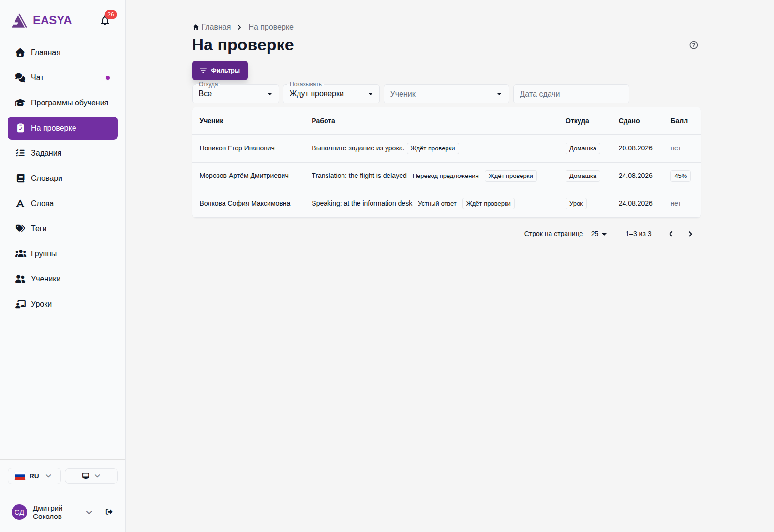Click the Фильтры button
This screenshot has height=532, width=774.
tap(220, 71)
